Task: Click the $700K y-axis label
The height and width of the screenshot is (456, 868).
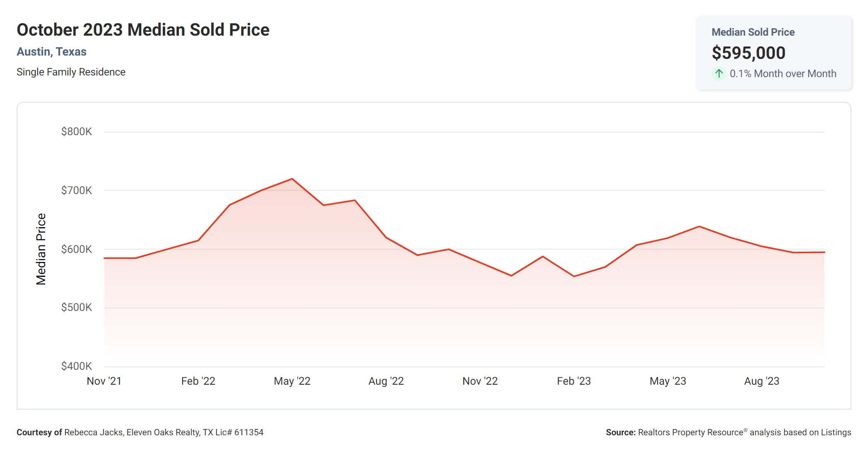Action: tap(77, 191)
